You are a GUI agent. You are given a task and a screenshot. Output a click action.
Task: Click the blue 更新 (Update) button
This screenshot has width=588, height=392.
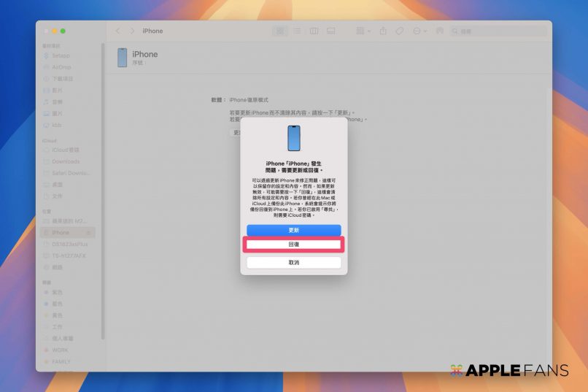293,230
